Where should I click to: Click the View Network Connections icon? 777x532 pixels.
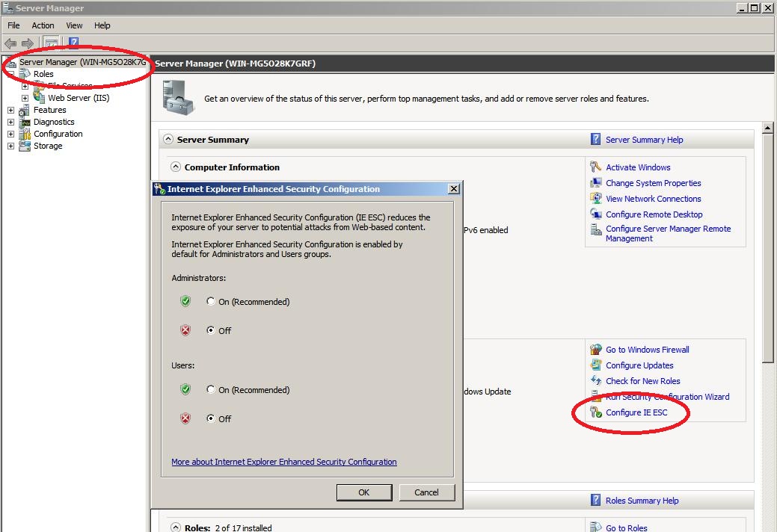coord(595,199)
